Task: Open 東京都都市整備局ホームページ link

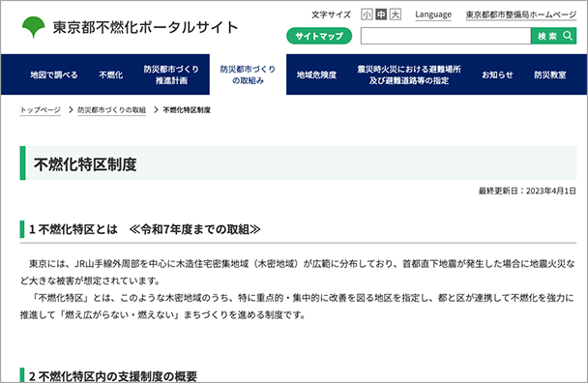Action: coord(521,15)
